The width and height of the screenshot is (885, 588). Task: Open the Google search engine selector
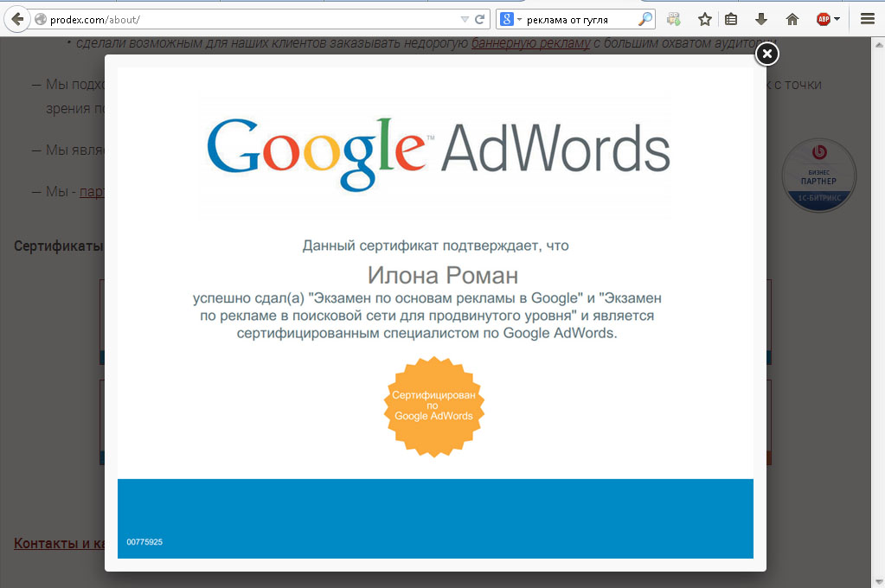[x=510, y=20]
